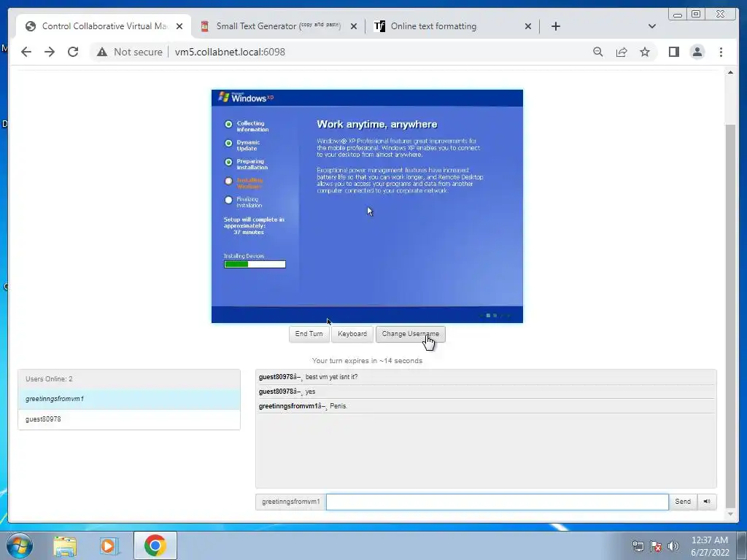Open the volume speaker icon in tray

point(673,546)
